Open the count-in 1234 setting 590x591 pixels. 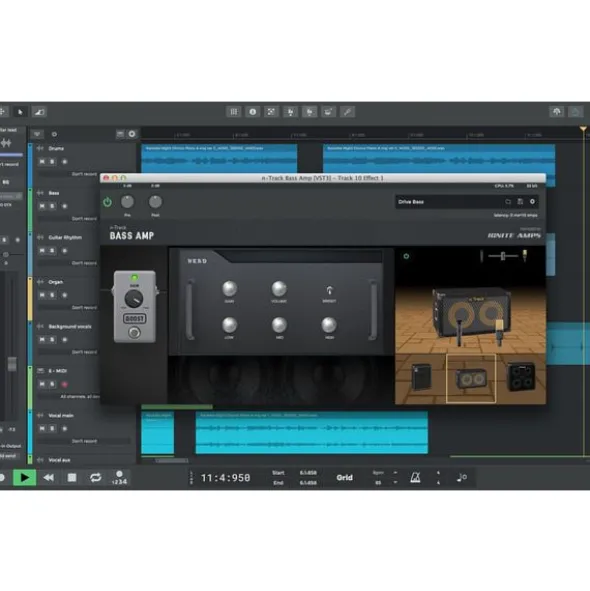tap(120, 478)
